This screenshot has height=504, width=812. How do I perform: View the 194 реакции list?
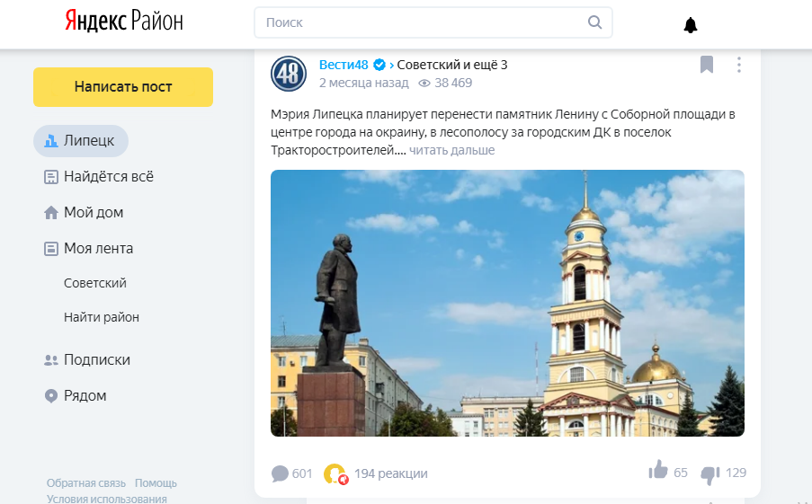pyautogui.click(x=391, y=473)
